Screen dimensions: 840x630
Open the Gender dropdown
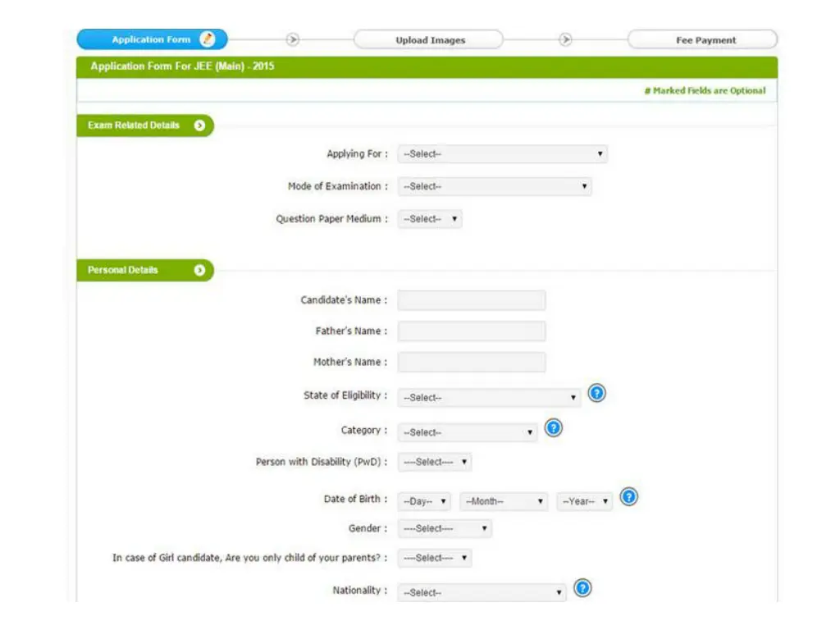tap(445, 529)
